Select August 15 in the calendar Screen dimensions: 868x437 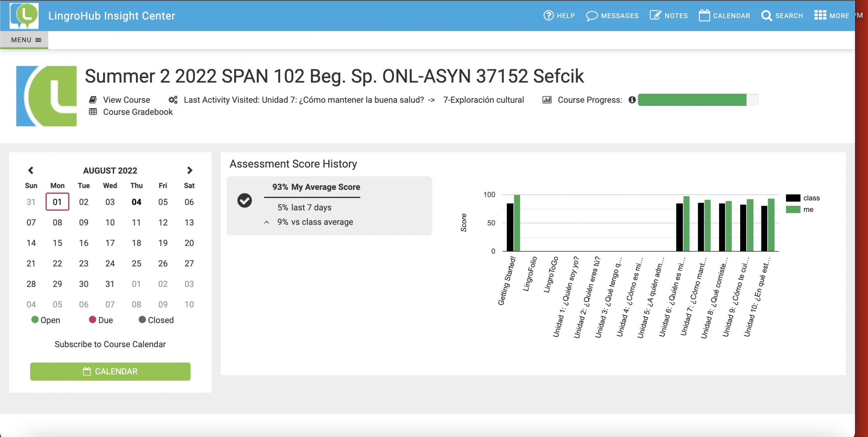(57, 243)
